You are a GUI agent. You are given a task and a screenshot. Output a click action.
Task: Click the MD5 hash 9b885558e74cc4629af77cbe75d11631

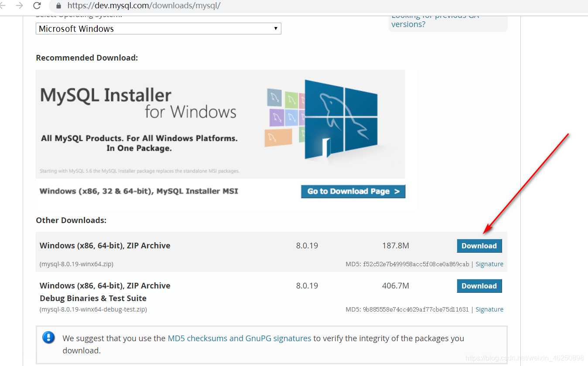click(416, 309)
